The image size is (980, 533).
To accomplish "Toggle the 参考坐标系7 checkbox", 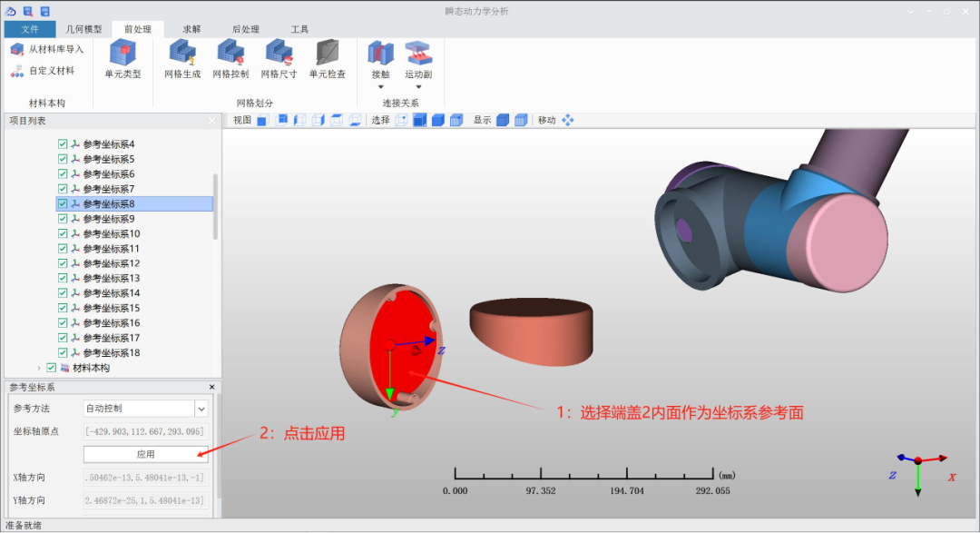I will pyautogui.click(x=63, y=189).
